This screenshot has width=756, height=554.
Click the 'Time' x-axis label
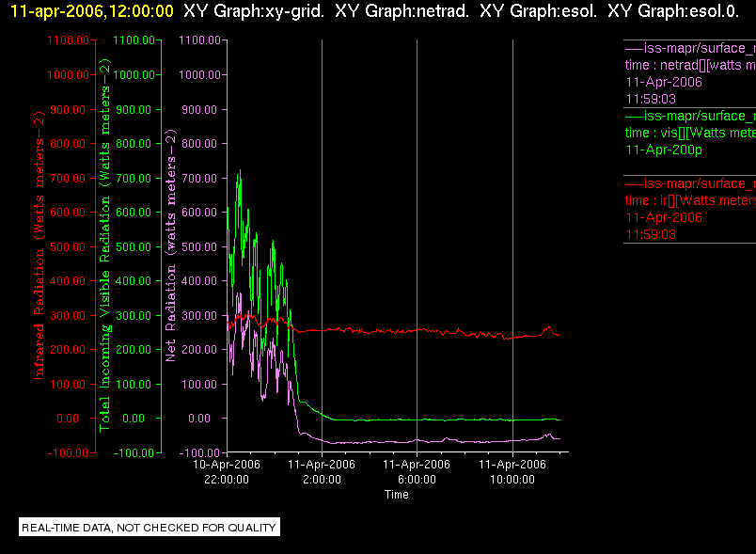coord(396,495)
